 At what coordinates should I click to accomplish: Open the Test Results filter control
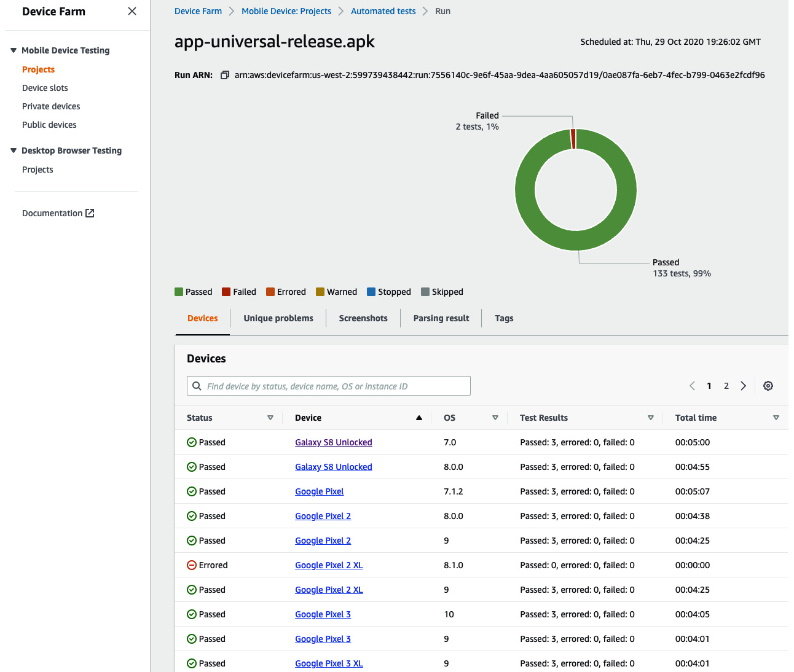pos(651,417)
